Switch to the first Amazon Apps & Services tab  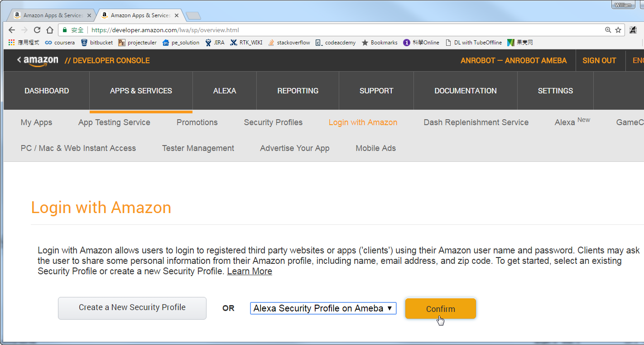pyautogui.click(x=53, y=15)
